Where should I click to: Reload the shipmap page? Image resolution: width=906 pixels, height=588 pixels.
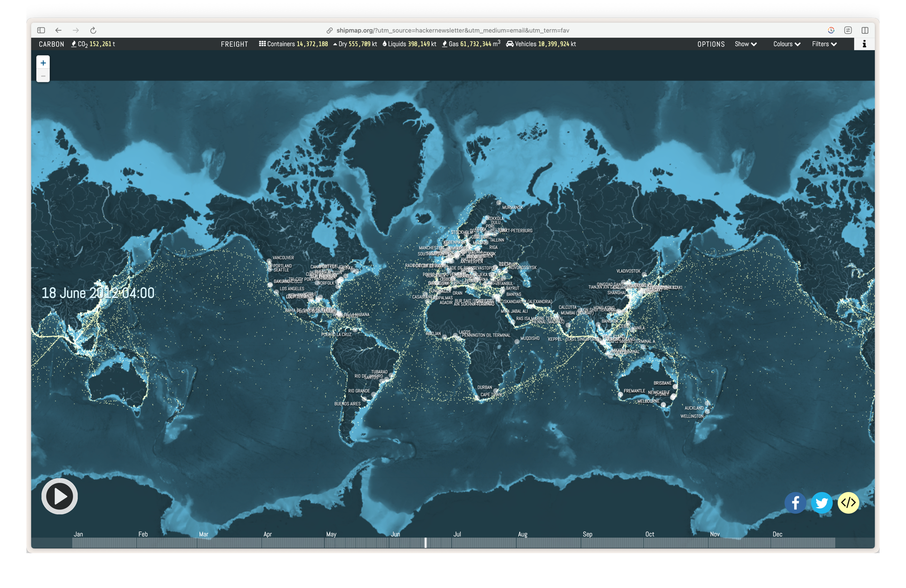pyautogui.click(x=93, y=30)
